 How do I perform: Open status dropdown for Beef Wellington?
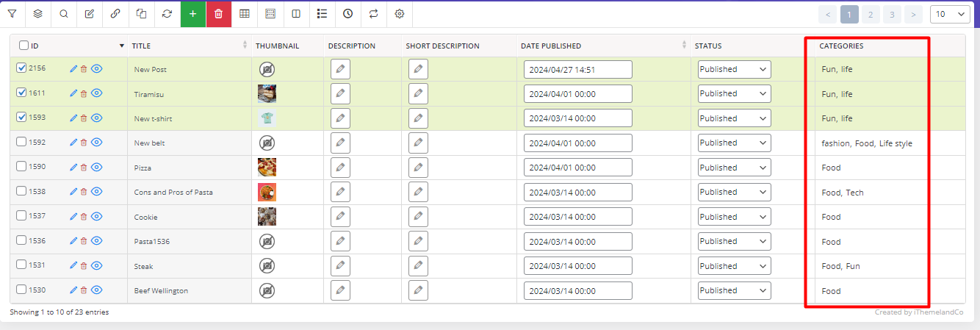pos(734,290)
